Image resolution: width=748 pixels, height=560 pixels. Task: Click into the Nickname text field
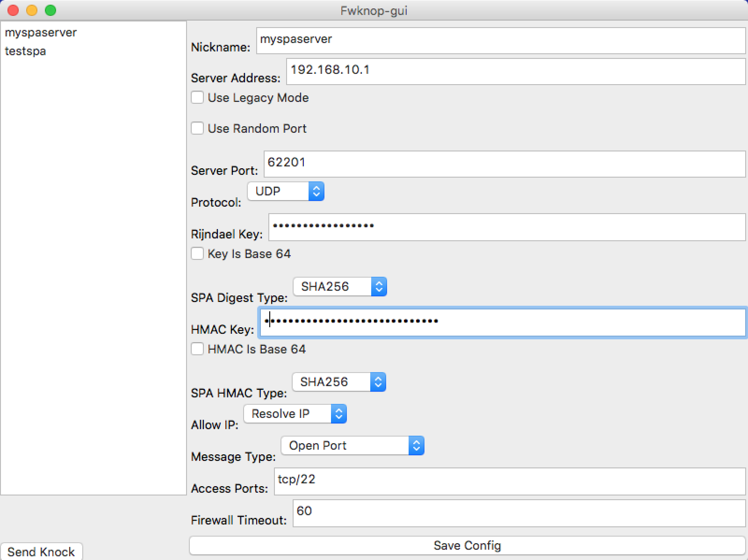pyautogui.click(x=500, y=41)
